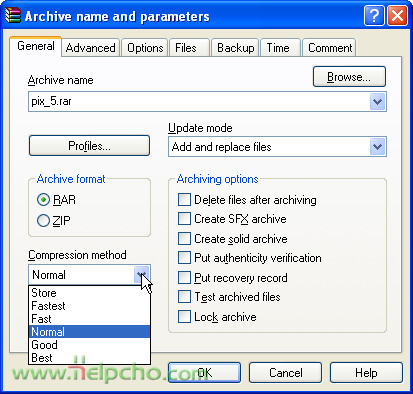413x394 pixels.
Task: Collapse the Compression method dropdown arrow
Action: [142, 275]
